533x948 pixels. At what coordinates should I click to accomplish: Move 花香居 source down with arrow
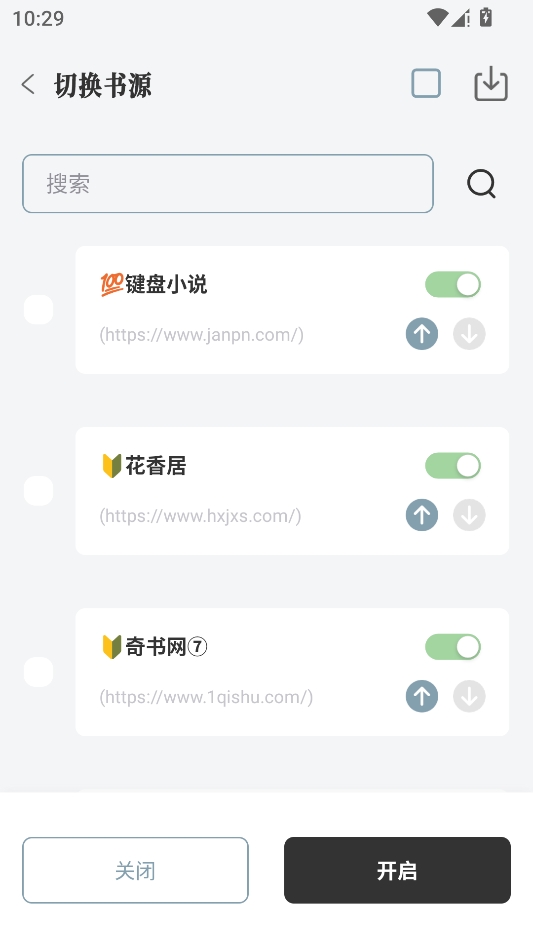[470, 515]
